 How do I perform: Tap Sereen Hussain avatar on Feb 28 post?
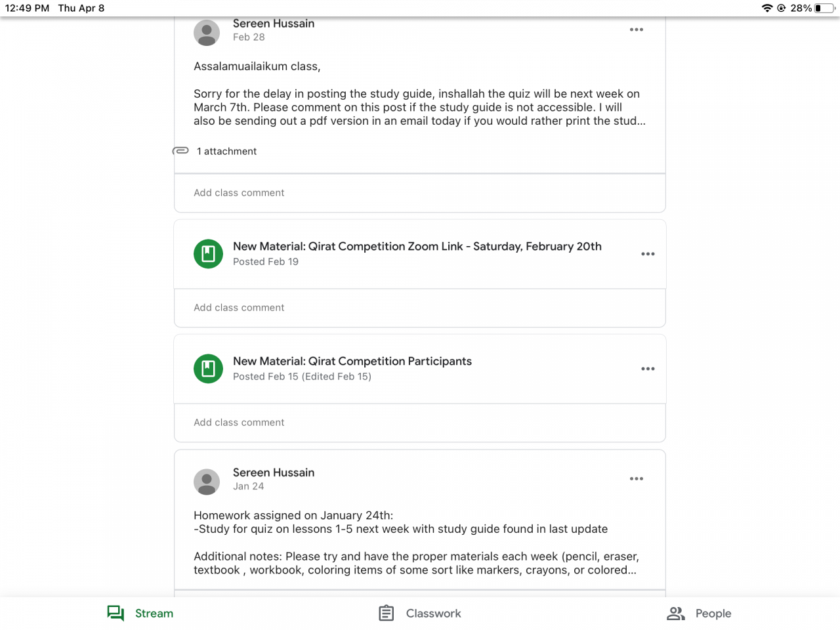(207, 33)
